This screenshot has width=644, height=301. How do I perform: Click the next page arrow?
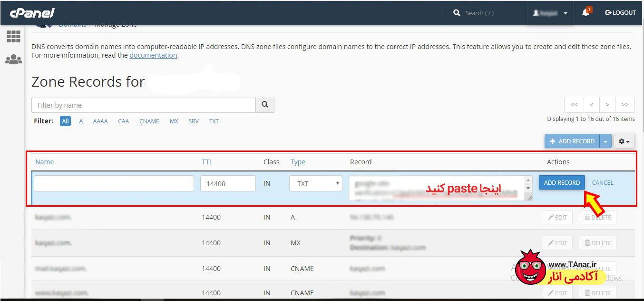pyautogui.click(x=607, y=105)
